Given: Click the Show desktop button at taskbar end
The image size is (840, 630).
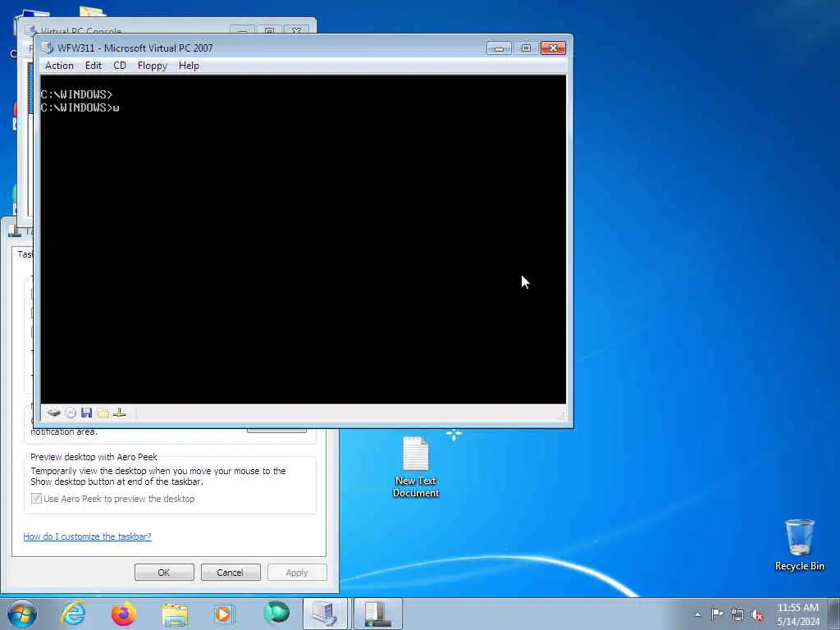Looking at the screenshot, I should click(834, 614).
